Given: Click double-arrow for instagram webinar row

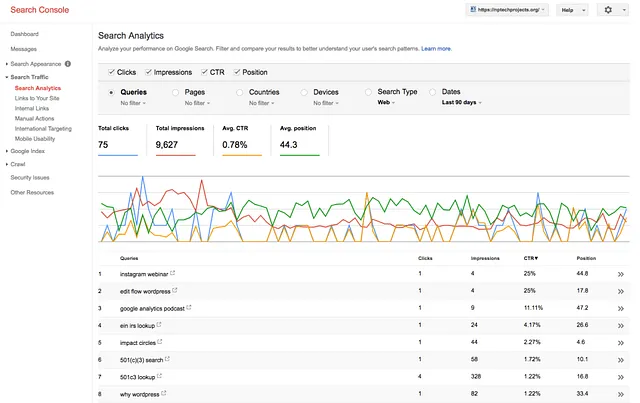Looking at the screenshot, I should [621, 274].
